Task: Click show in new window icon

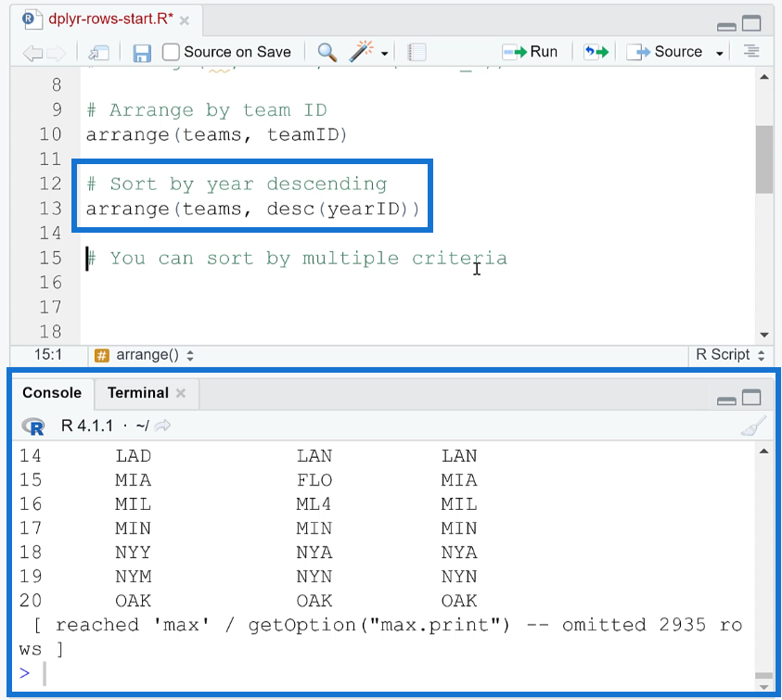Action: [98, 52]
